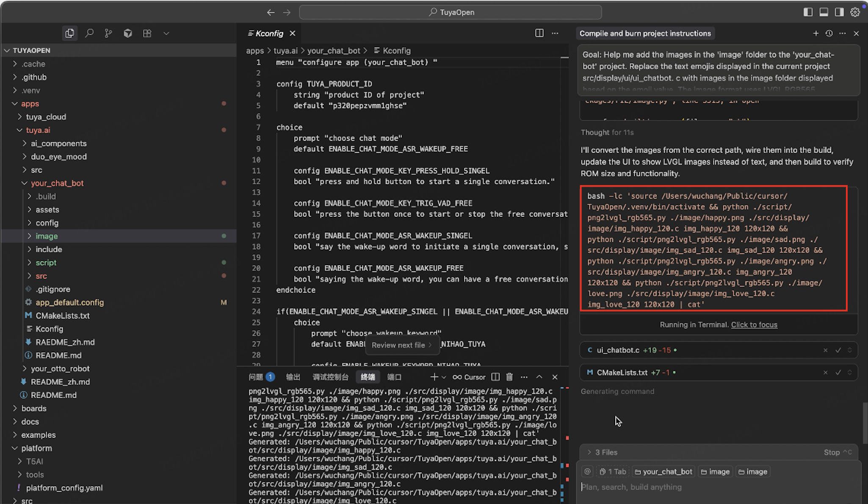Click the split editor icon

[539, 33]
